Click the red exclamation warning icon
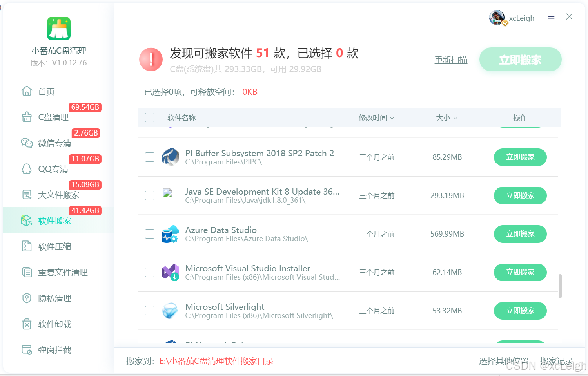The height and width of the screenshot is (376, 588). 151,60
